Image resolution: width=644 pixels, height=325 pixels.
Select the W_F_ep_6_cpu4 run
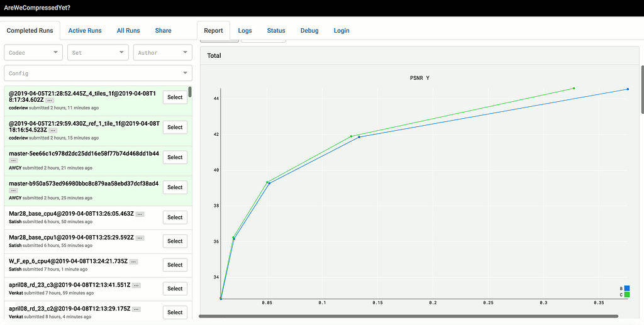point(175,265)
